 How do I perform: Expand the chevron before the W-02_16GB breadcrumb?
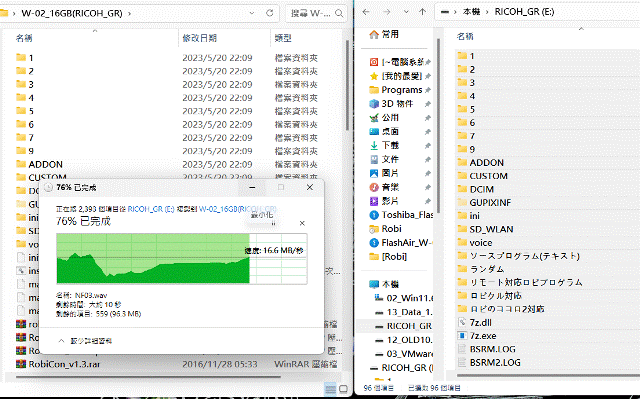pyautogui.click(x=13, y=13)
